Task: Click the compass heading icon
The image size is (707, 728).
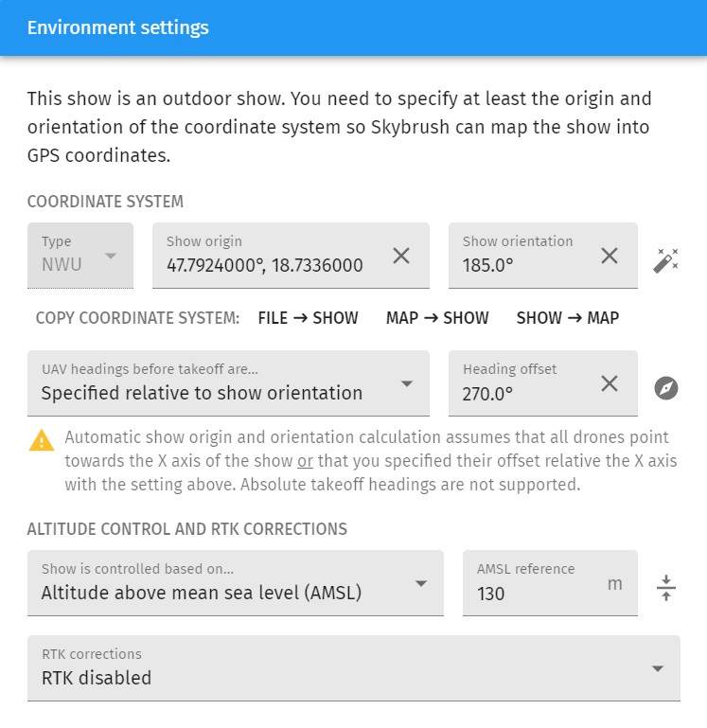Action: 666,388
